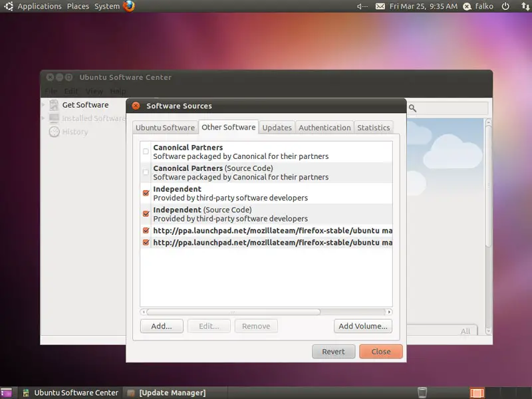Open the Statistics tab
This screenshot has width=532, height=399.
[x=373, y=128]
